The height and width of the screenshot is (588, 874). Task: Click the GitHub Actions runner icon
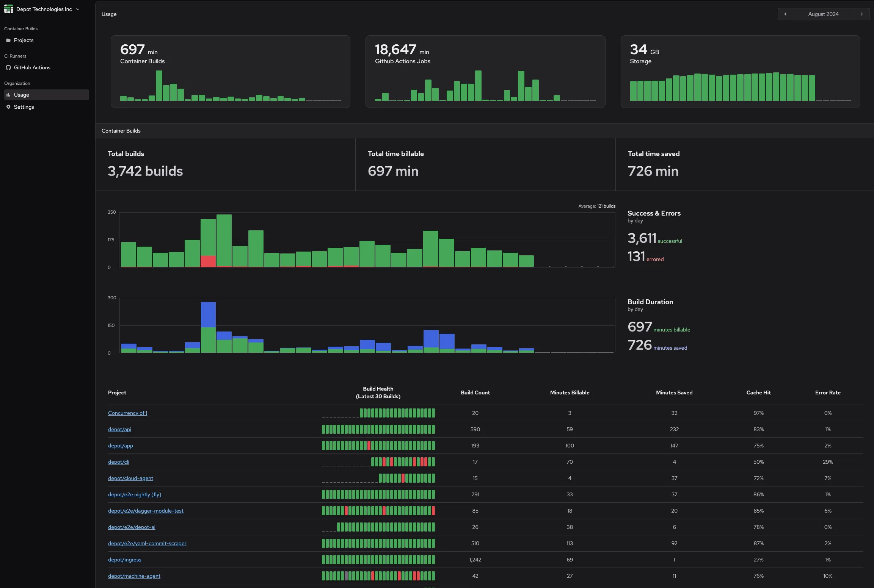point(8,67)
